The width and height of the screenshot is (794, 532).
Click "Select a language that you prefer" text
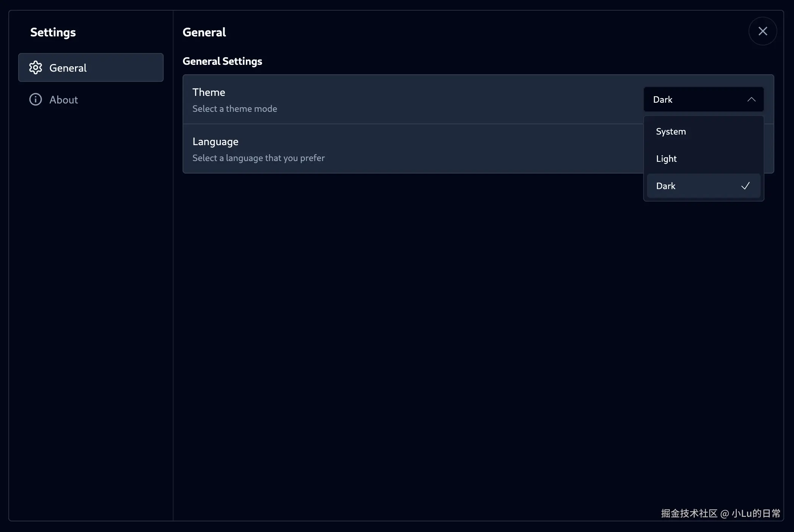coord(258,158)
